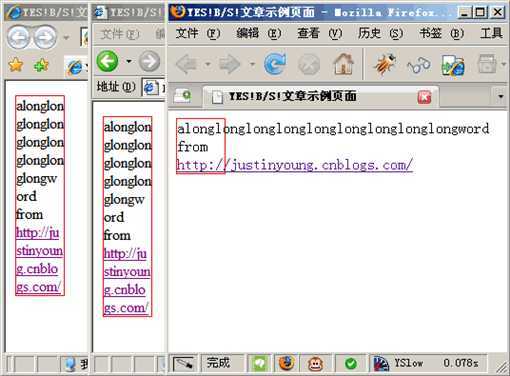Click the Firefox Print icon

tap(487, 64)
